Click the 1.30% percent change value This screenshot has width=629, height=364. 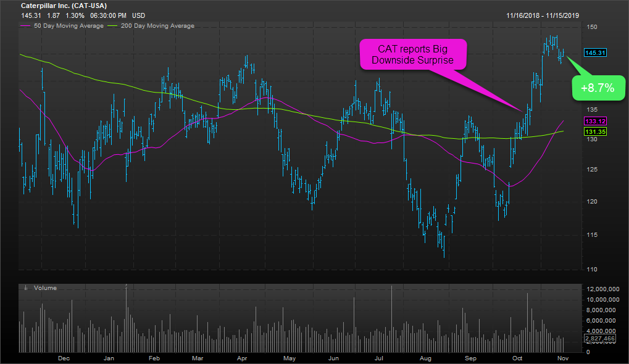pyautogui.click(x=75, y=15)
